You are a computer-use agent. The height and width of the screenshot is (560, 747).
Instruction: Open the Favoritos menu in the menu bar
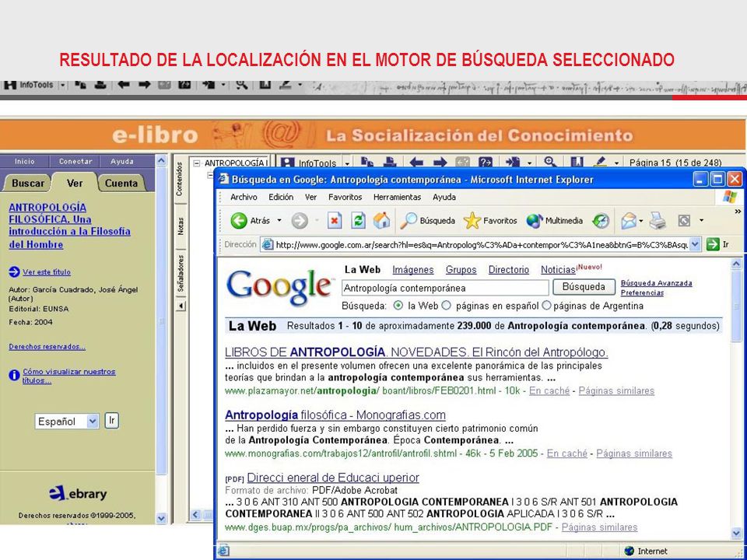345,197
